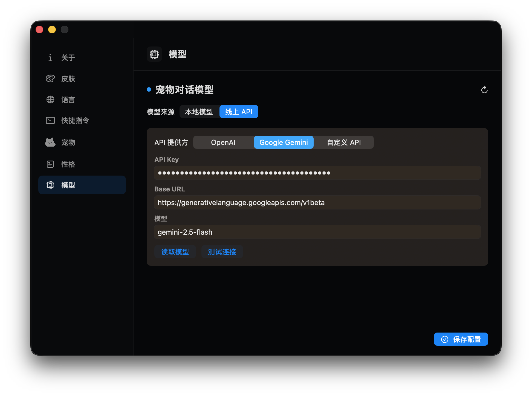The height and width of the screenshot is (396, 532).
Task: Save settings with 保存配置 button
Action: click(461, 339)
